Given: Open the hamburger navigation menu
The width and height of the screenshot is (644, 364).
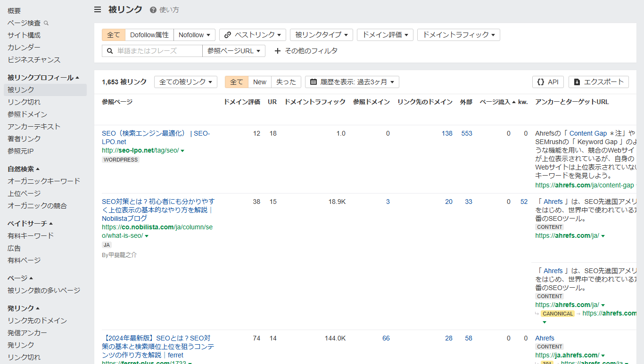Looking at the screenshot, I should click(97, 9).
